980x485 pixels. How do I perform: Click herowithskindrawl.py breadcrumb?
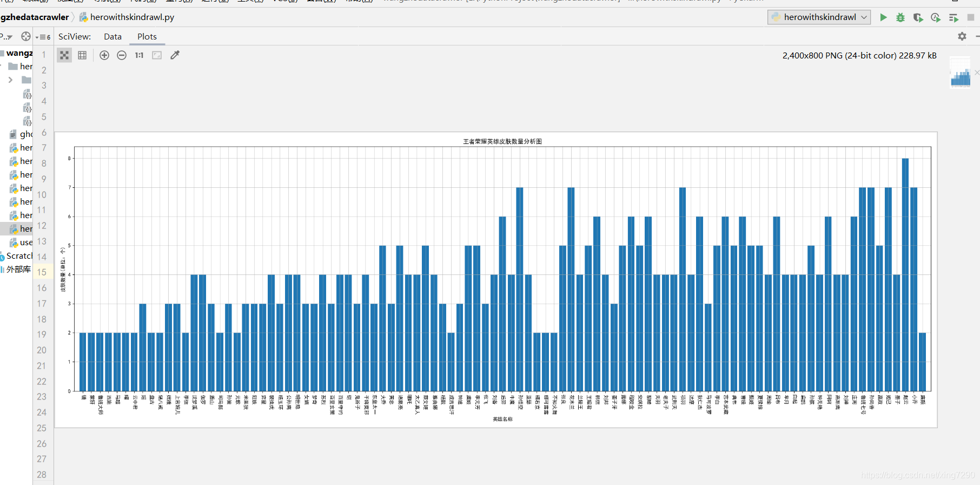point(127,17)
